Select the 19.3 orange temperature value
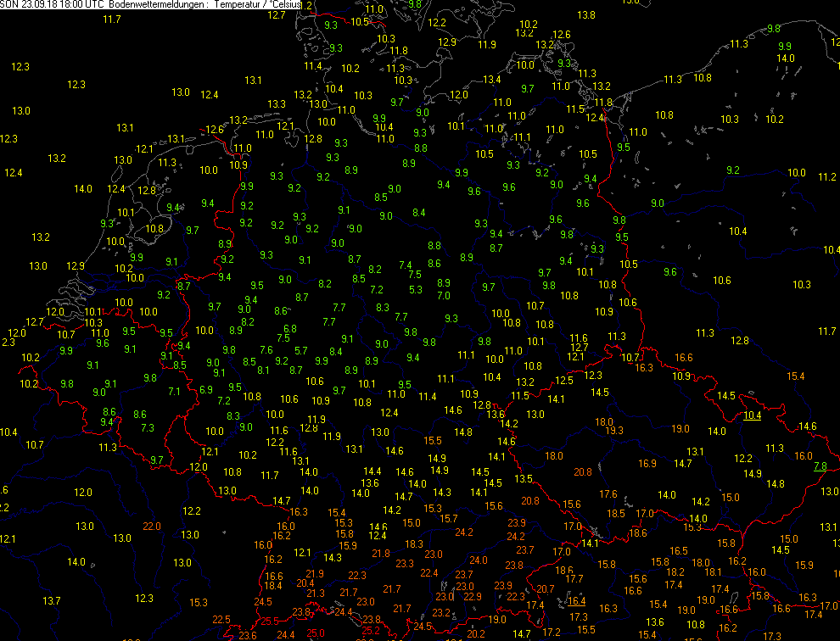Image resolution: width=840 pixels, height=641 pixels. click(614, 431)
